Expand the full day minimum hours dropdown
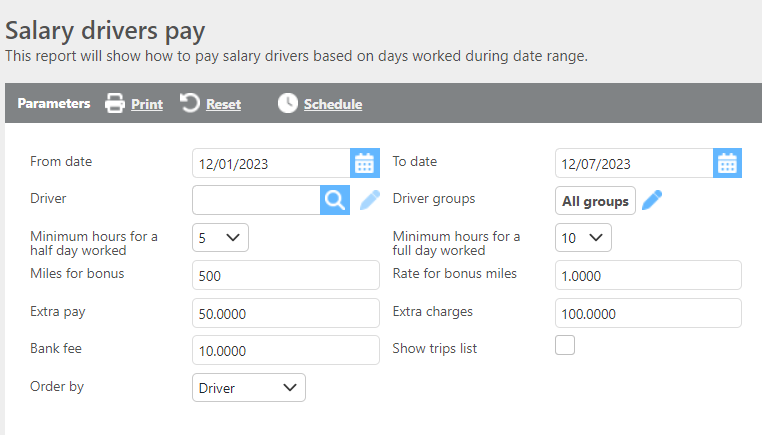Viewport: 762px width, 435px height. 583,237
